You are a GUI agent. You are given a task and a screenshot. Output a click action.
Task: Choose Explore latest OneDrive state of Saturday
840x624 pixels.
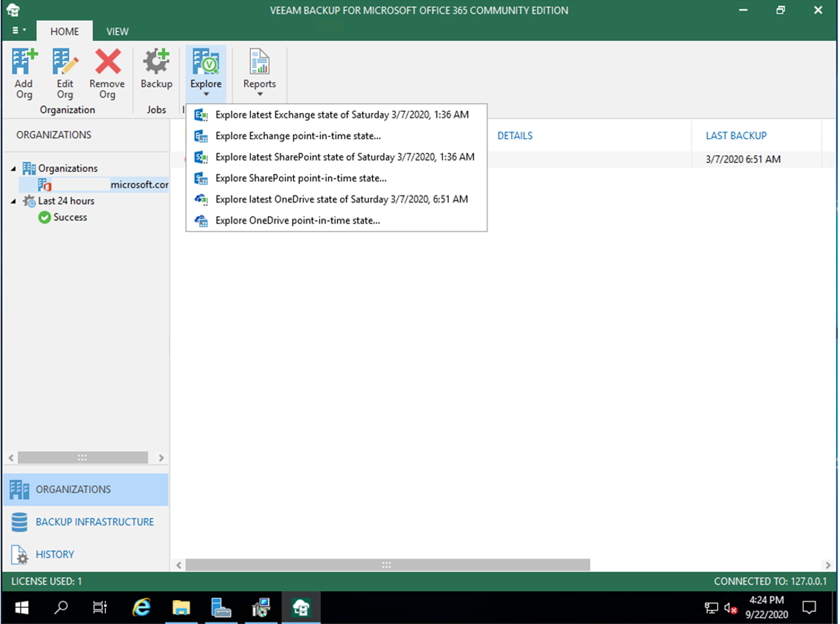pyautogui.click(x=336, y=200)
